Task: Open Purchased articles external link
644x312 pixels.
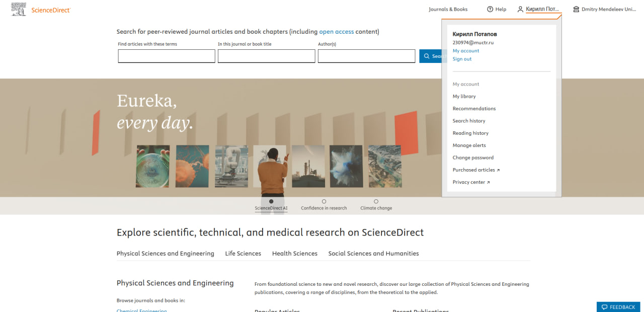Action: pos(476,170)
